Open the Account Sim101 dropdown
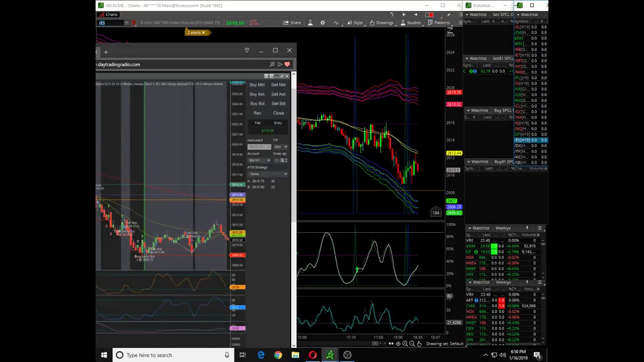The image size is (644, 362). click(259, 160)
